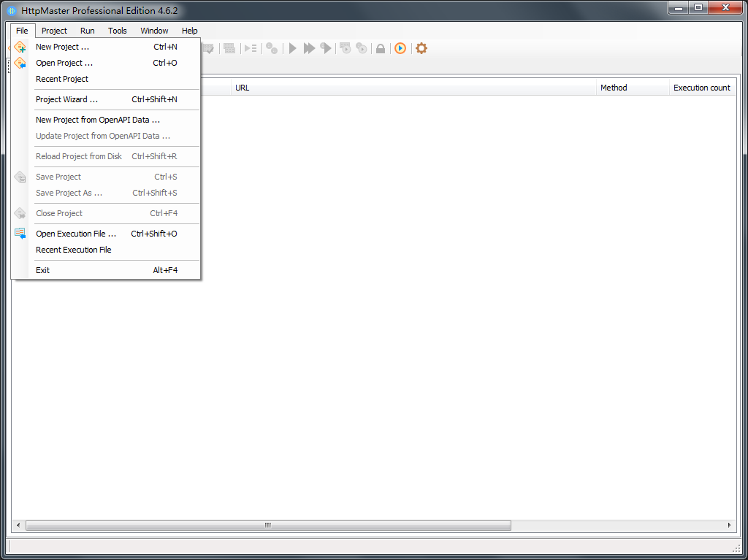The width and height of the screenshot is (748, 560).
Task: Click the single play arrow toolbar icon
Action: point(293,48)
